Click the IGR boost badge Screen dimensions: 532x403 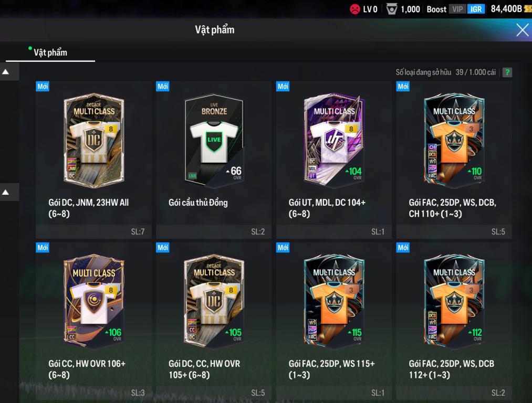pyautogui.click(x=476, y=9)
